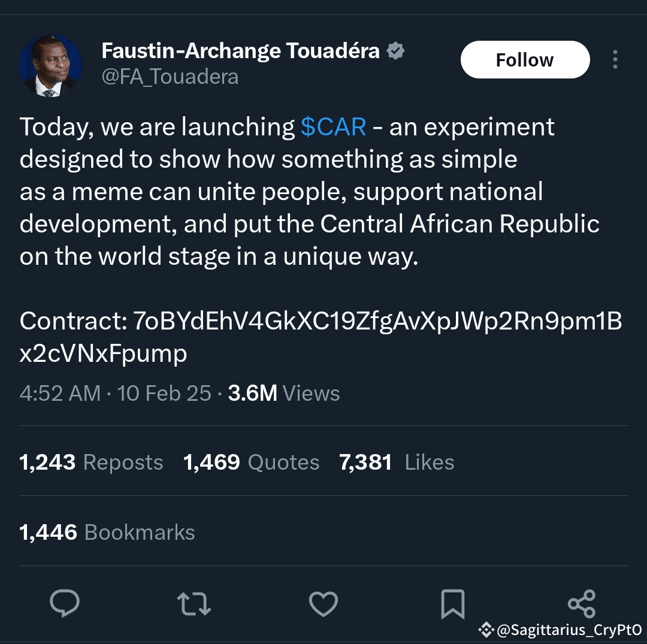The image size is (647, 644).
Task: Click the @FA_Touadera handle
Action: [170, 77]
